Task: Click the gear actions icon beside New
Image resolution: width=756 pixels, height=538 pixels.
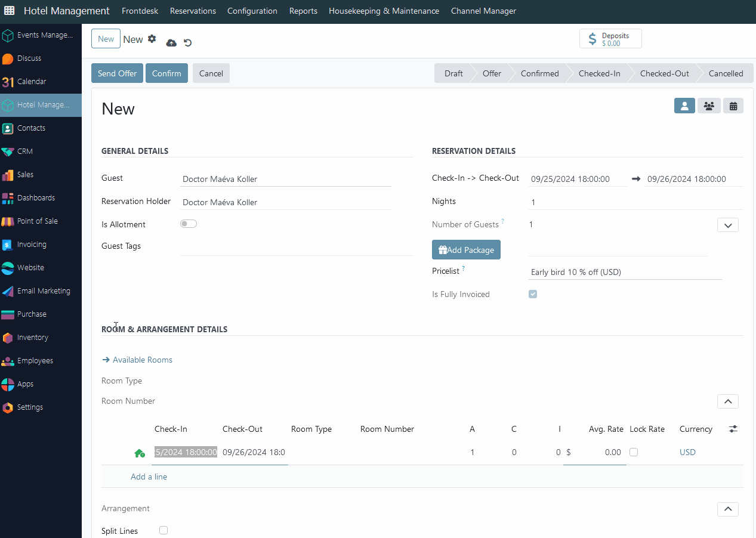Action: (152, 39)
